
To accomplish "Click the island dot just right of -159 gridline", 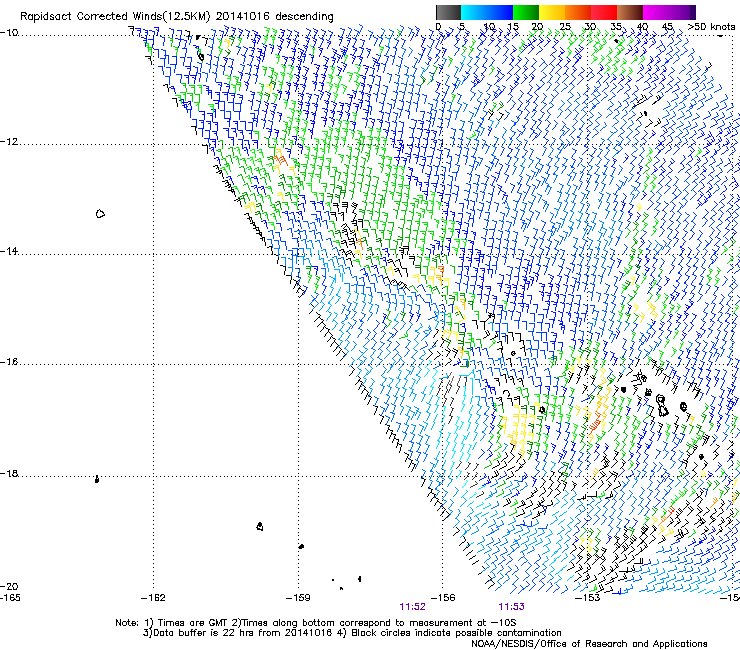I will tap(301, 546).
